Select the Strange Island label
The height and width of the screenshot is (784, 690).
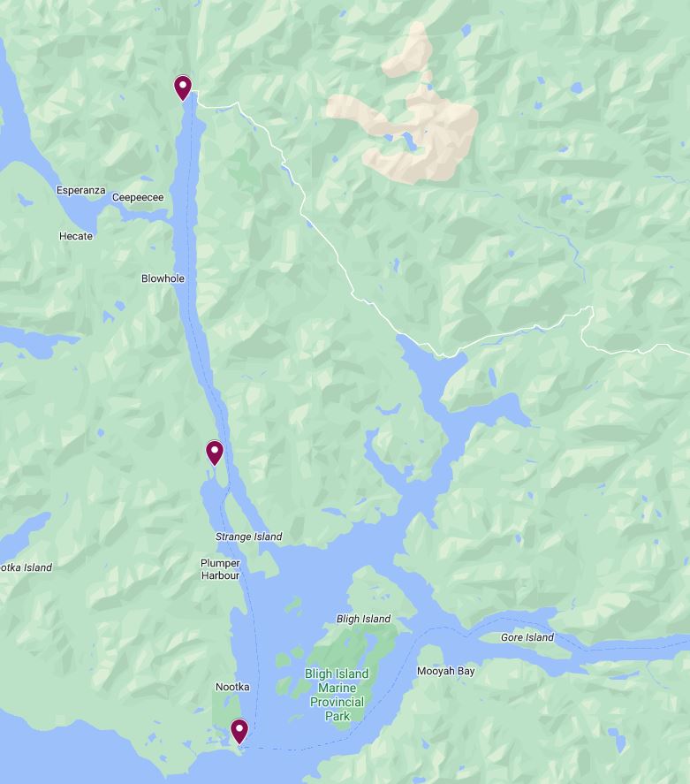click(249, 537)
